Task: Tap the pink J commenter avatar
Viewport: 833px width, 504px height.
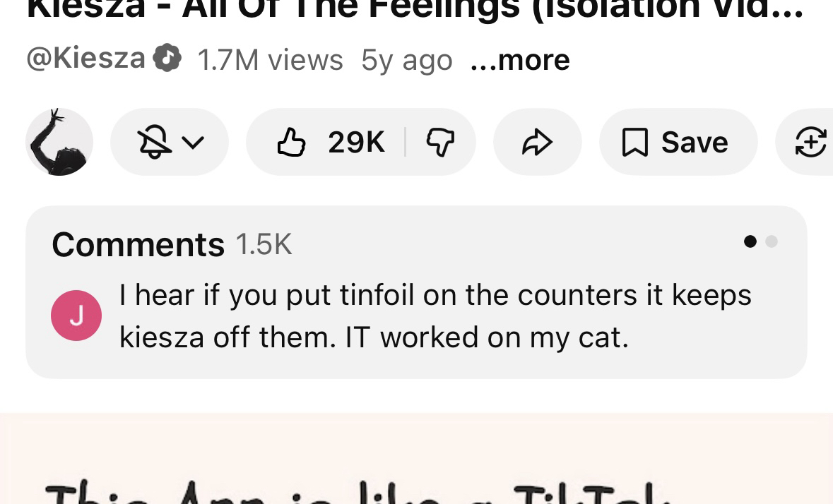Action: (76, 316)
